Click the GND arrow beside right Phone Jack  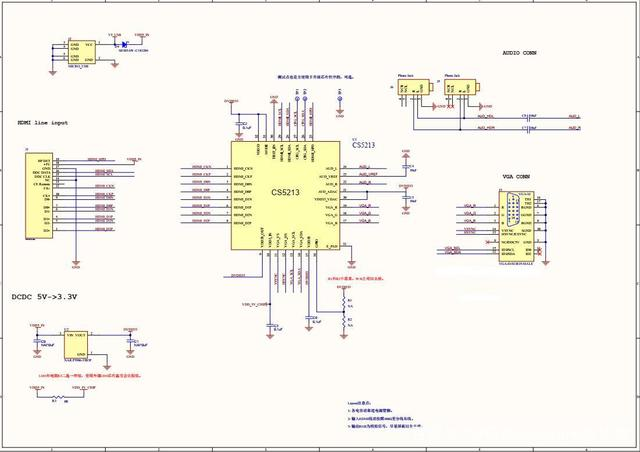click(480, 107)
